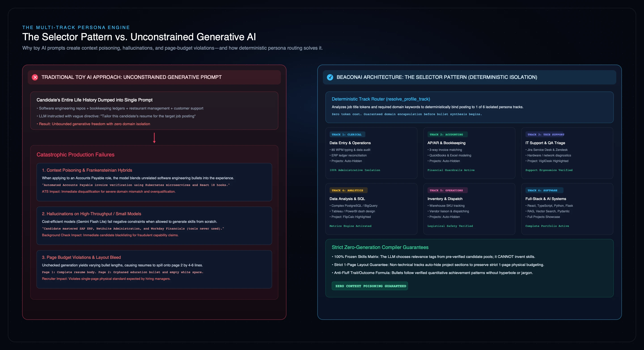Click the Project: FlipCalc Highlighted bullet
Viewport: 644px width, 350px height.
click(x=350, y=217)
